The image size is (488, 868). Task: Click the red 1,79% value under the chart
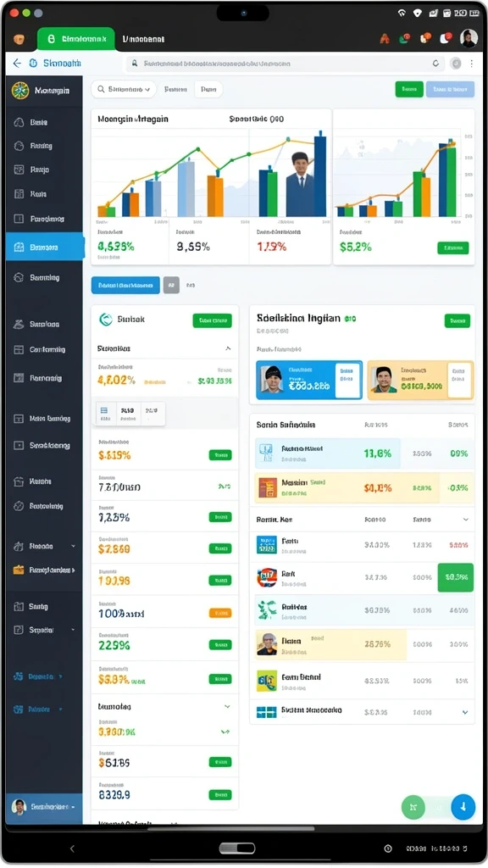[x=272, y=247]
